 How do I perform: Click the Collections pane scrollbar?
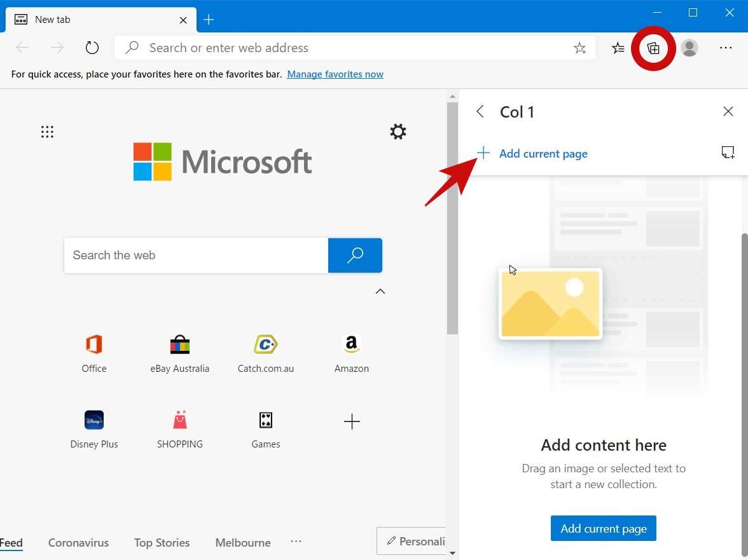745,395
